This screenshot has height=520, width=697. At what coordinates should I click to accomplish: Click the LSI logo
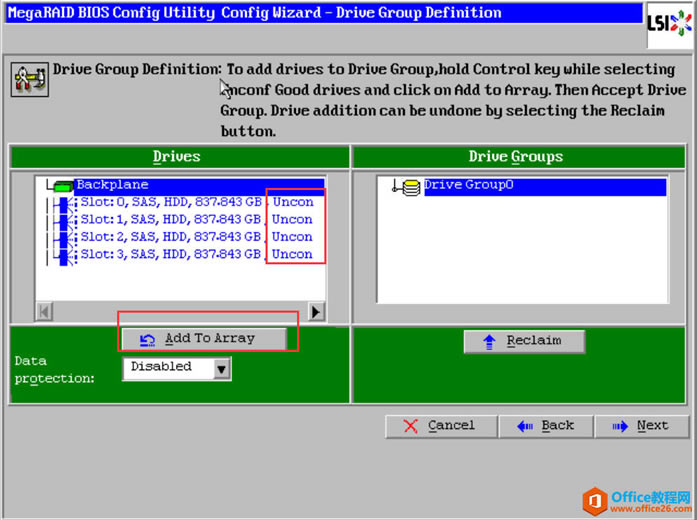[669, 24]
